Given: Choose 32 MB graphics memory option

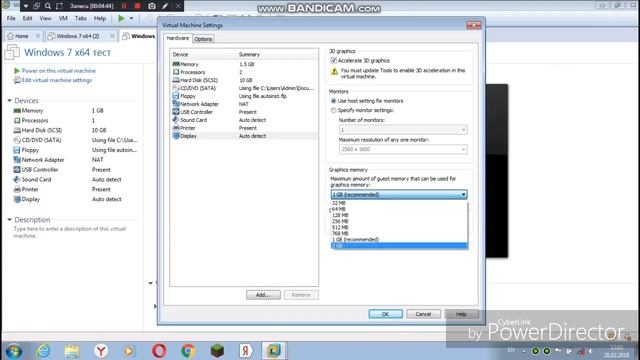Looking at the screenshot, I should [x=399, y=203].
